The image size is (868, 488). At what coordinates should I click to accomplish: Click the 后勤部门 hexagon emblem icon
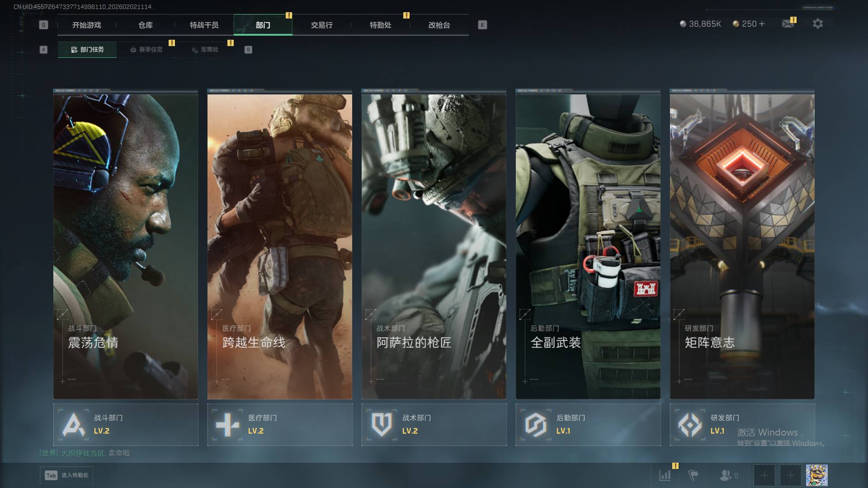click(x=536, y=425)
